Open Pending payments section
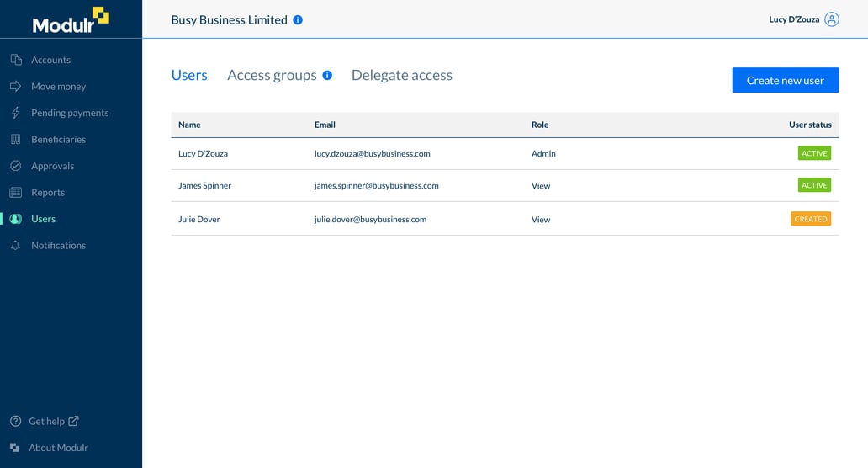The image size is (868, 468). coord(70,113)
